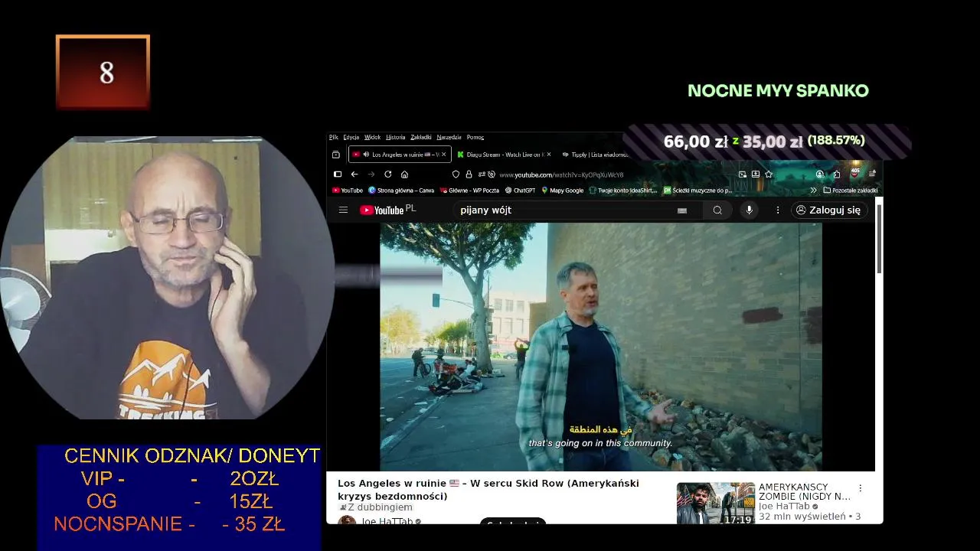Start voice search with microphone

[750, 210]
